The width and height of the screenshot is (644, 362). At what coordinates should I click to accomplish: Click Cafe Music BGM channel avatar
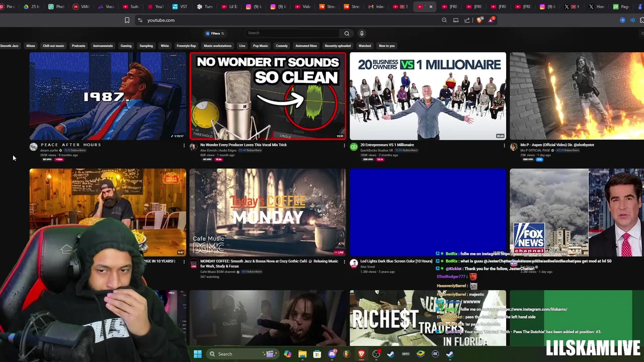tap(194, 263)
